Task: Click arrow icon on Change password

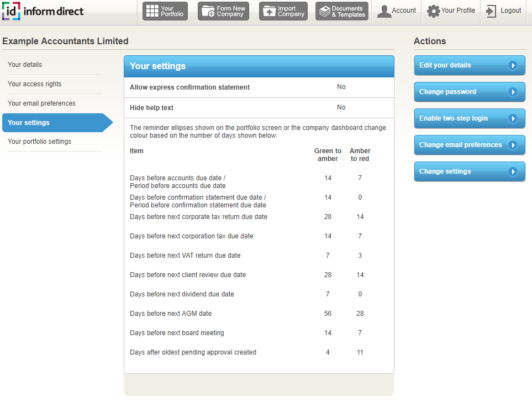Action: [x=513, y=92]
